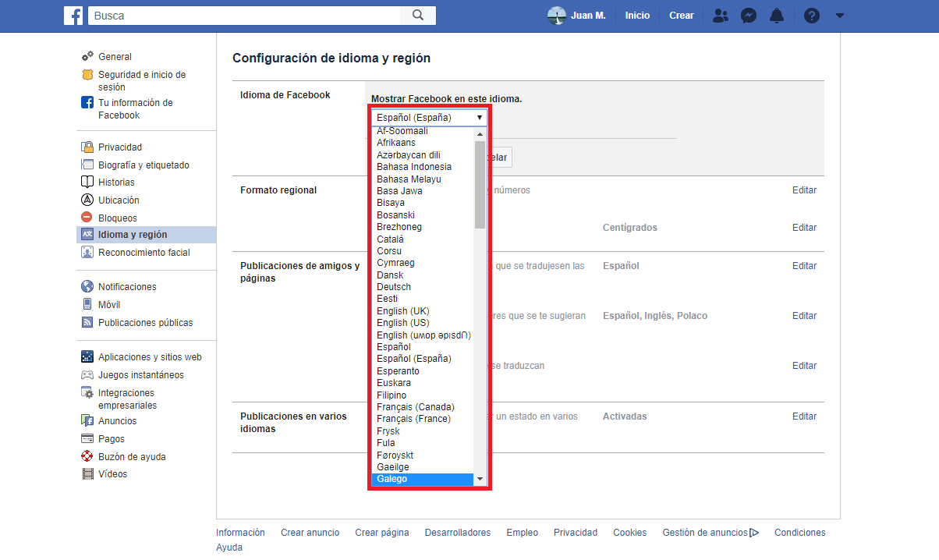Click the language list scrollbar thumb

480,184
